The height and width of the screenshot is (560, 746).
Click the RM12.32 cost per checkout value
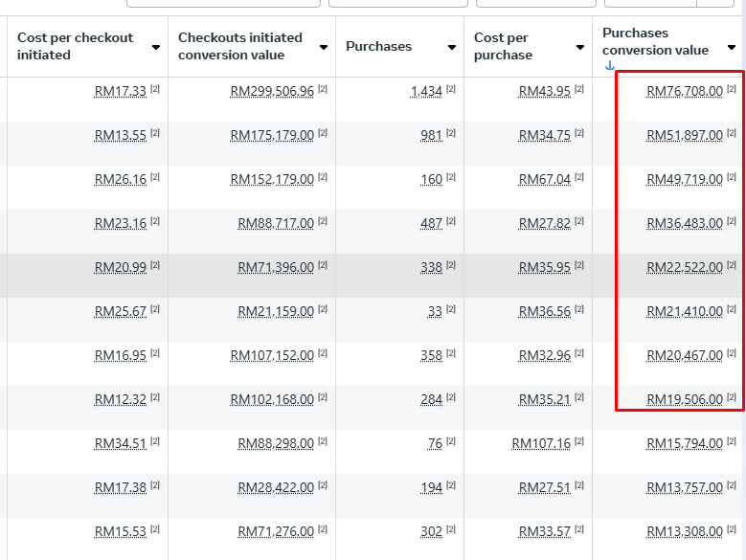[120, 400]
